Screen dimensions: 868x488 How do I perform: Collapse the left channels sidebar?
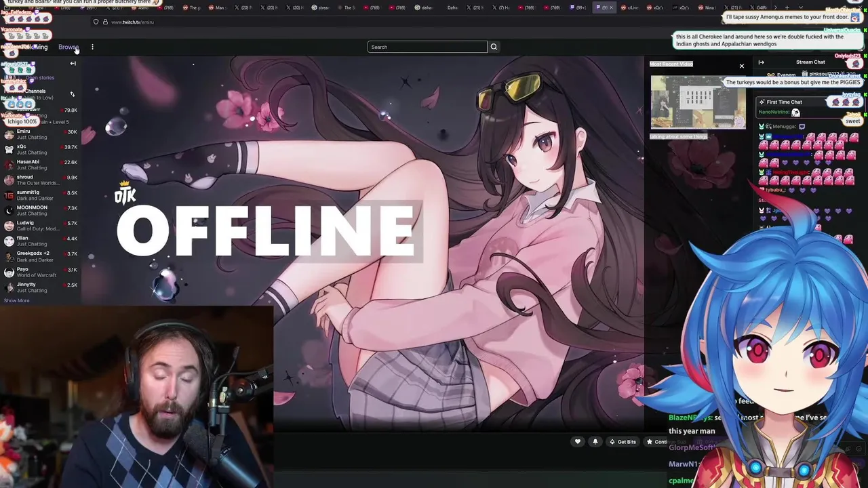[x=73, y=63]
